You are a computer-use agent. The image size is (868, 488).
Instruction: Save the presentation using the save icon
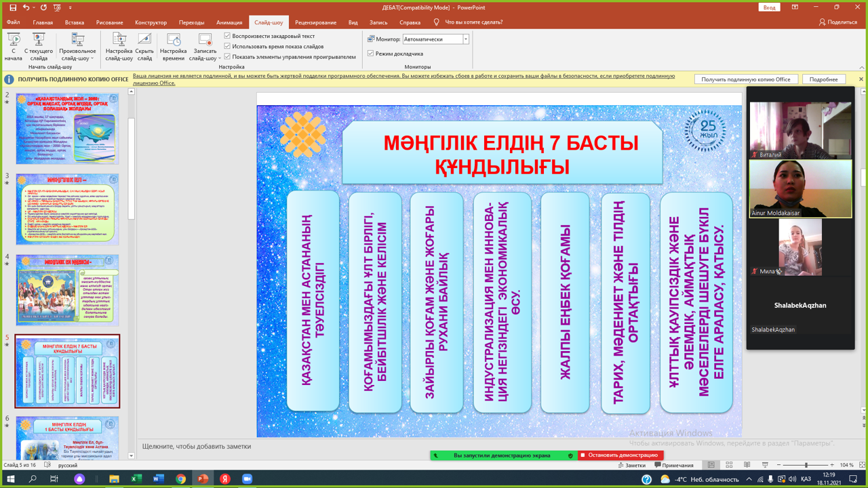coord(12,7)
